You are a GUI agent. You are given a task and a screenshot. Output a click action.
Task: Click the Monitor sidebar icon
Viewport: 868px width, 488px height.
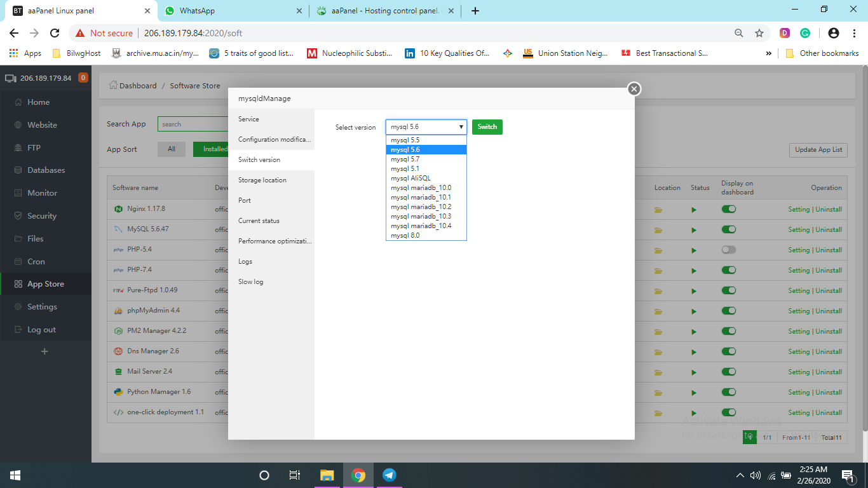[x=18, y=193]
